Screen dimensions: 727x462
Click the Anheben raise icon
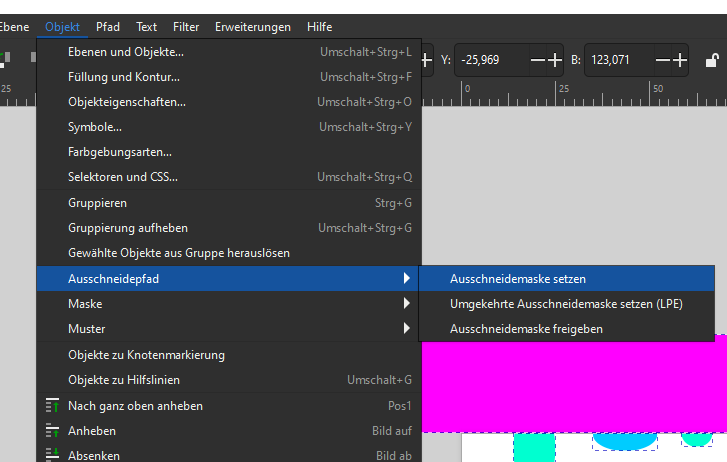pos(52,431)
